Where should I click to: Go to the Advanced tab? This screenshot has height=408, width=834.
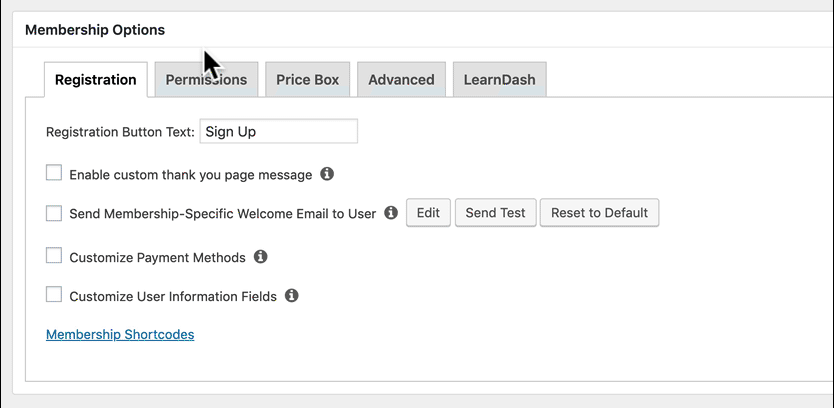pyautogui.click(x=402, y=80)
